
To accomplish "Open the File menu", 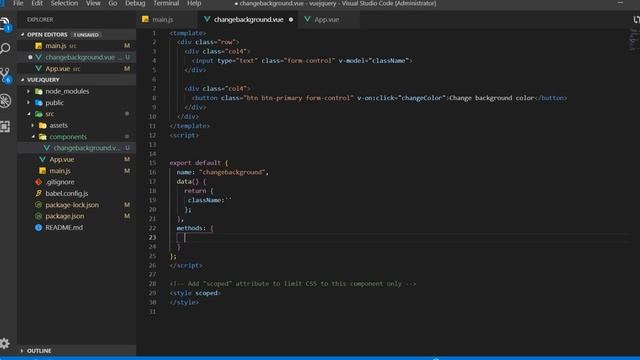I will point(18,4).
